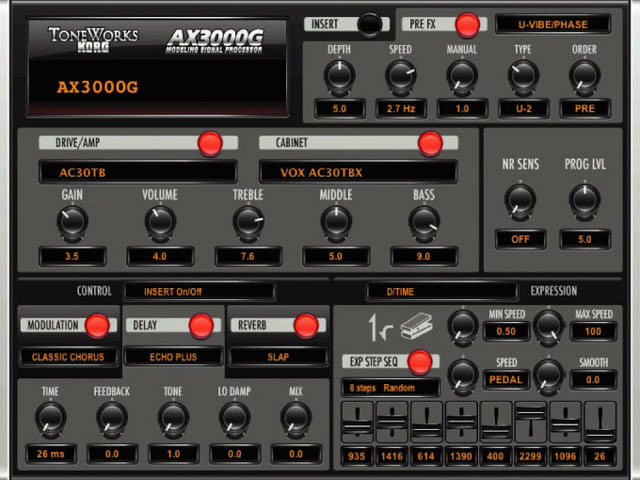Click the BASS knob
The height and width of the screenshot is (480, 640).
tap(424, 222)
